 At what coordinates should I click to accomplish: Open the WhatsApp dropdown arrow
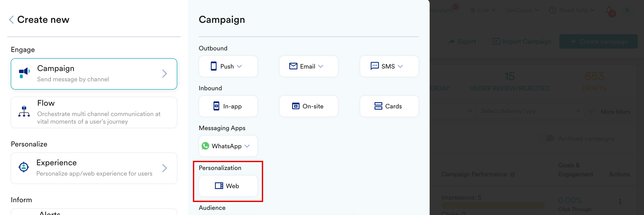247,146
